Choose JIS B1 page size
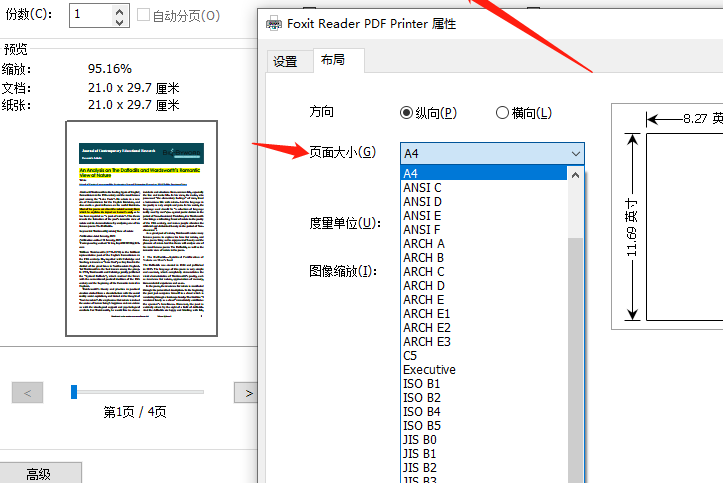 (484, 454)
